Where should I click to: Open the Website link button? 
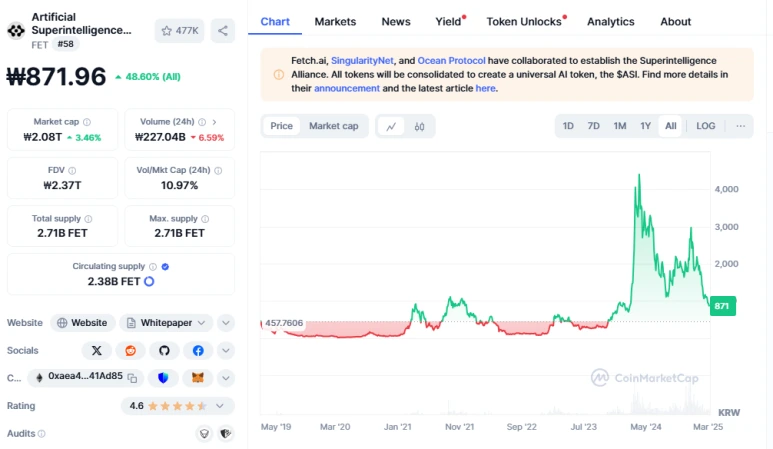pyautogui.click(x=83, y=323)
